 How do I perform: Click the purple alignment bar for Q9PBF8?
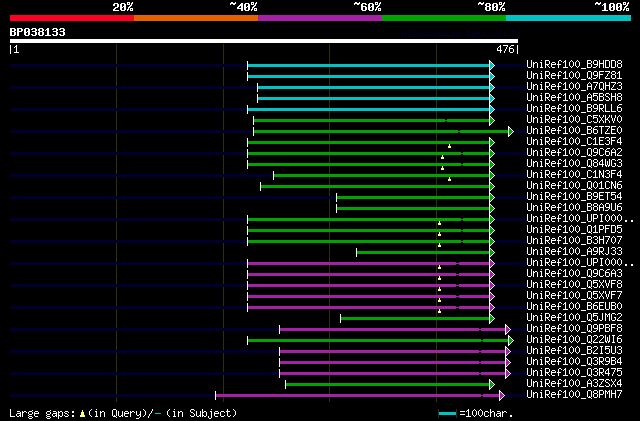click(392, 330)
